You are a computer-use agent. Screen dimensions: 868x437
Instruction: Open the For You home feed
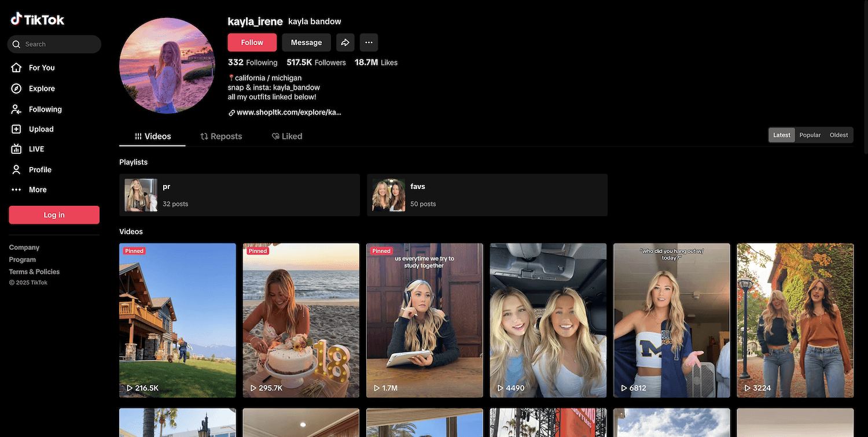pos(41,68)
